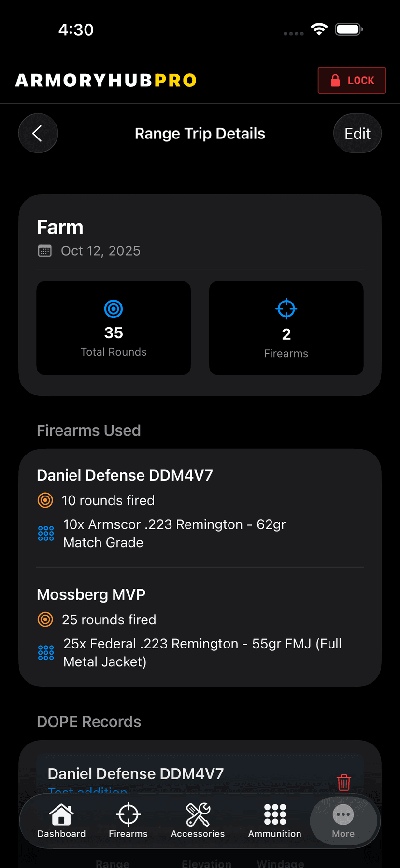
Task: Tap the Firearms crosshair stat icon
Action: [286, 309]
